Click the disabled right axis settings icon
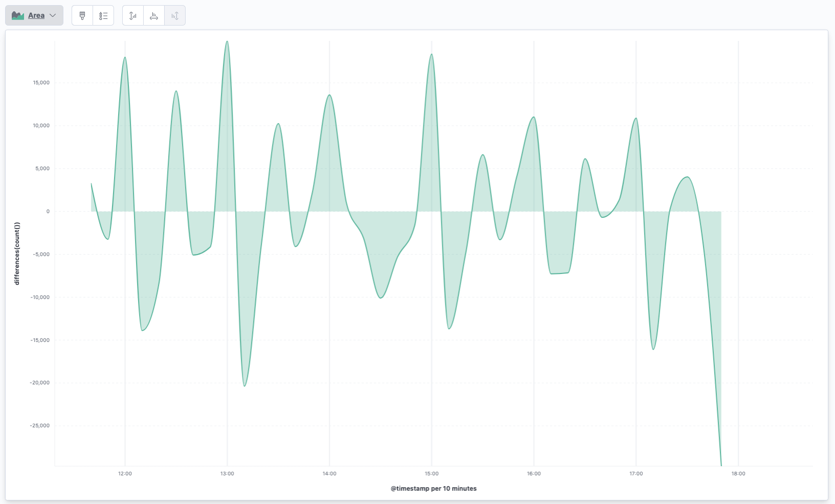 [x=175, y=16]
